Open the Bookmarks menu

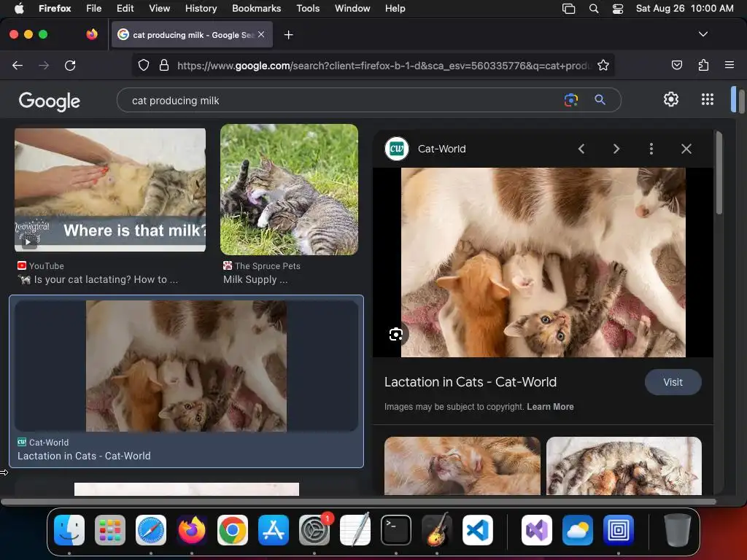coord(256,9)
